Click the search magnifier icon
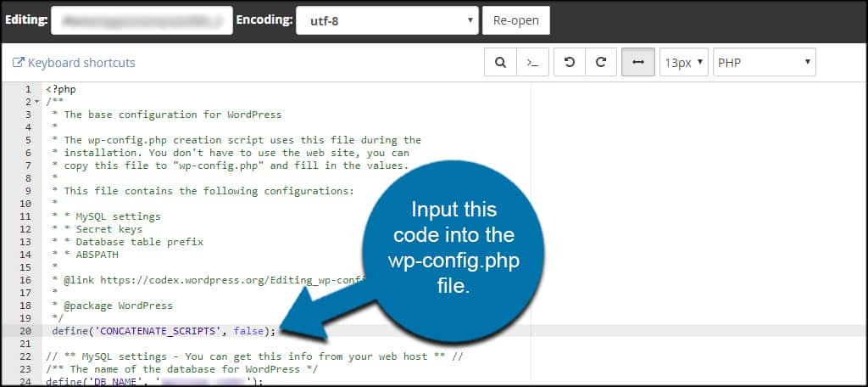The image size is (868, 387). [500, 62]
